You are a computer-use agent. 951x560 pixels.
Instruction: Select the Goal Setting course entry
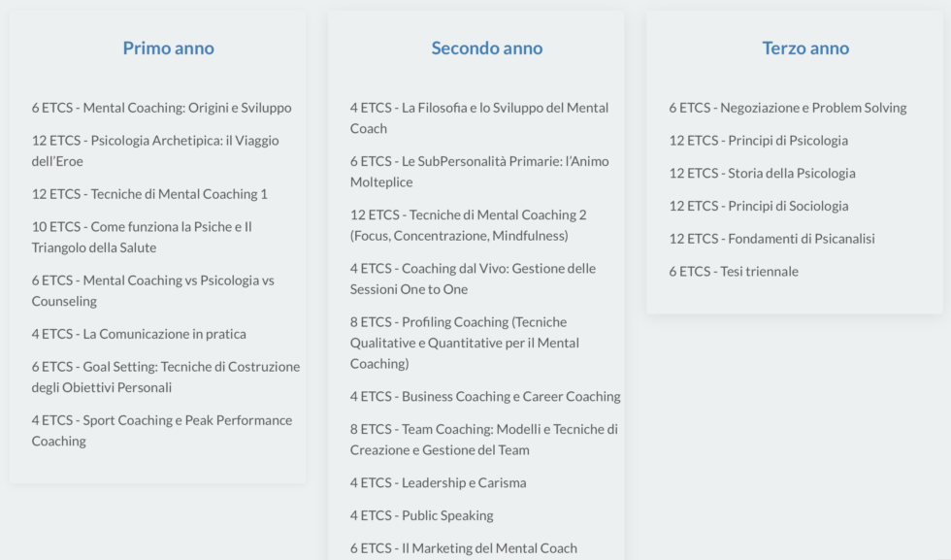(x=165, y=377)
